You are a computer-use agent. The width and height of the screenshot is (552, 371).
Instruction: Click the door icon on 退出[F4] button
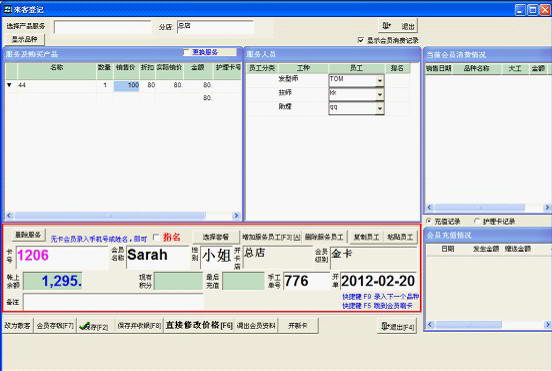(385, 326)
